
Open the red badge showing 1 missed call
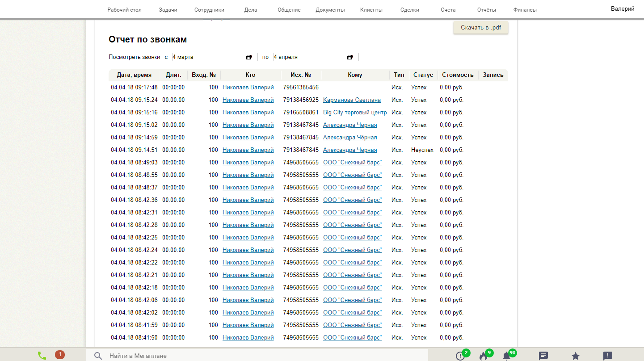60,355
